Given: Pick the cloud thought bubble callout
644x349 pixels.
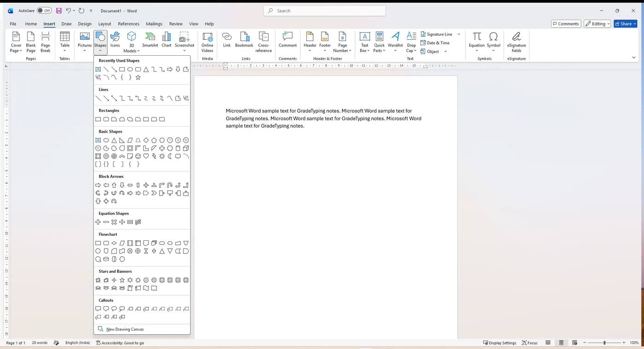Looking at the screenshot, I should 122,309.
